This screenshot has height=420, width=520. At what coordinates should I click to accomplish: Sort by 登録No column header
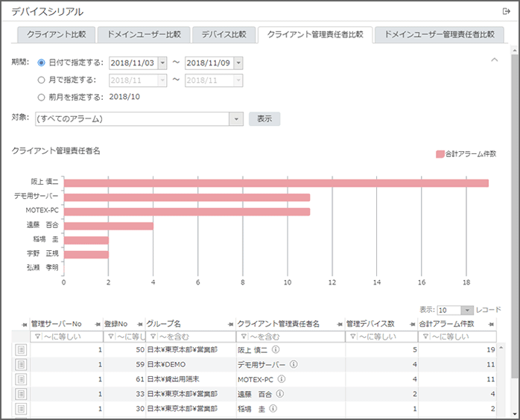point(115,324)
